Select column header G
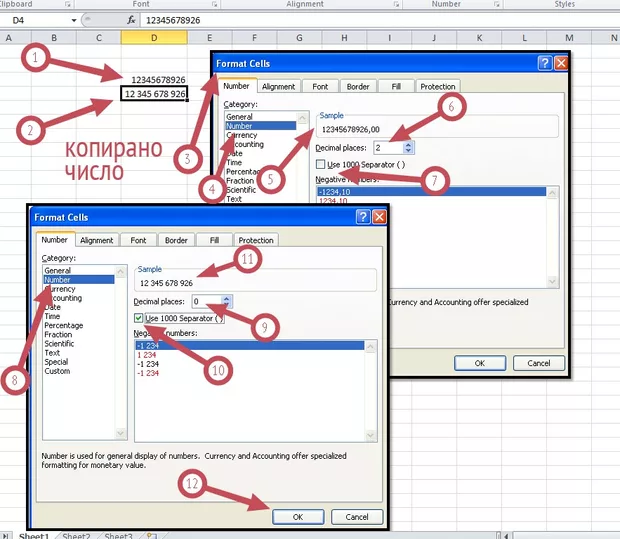 coord(299,38)
